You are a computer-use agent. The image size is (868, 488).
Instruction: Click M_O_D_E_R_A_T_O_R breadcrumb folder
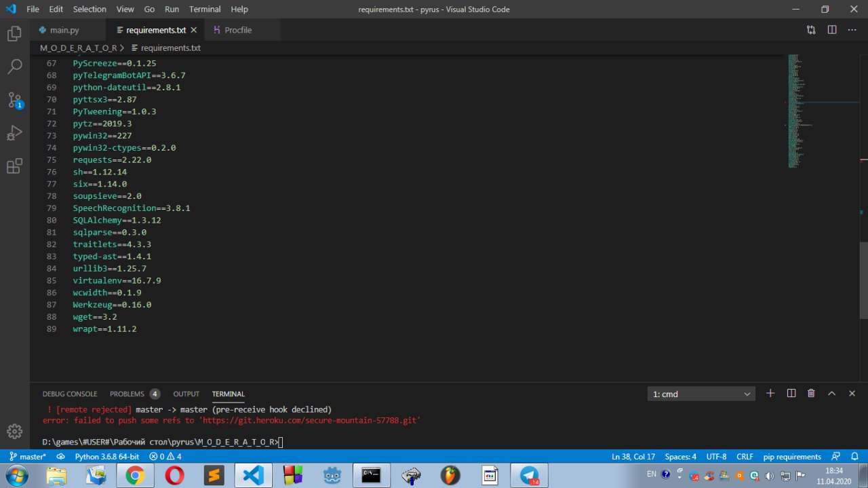79,48
